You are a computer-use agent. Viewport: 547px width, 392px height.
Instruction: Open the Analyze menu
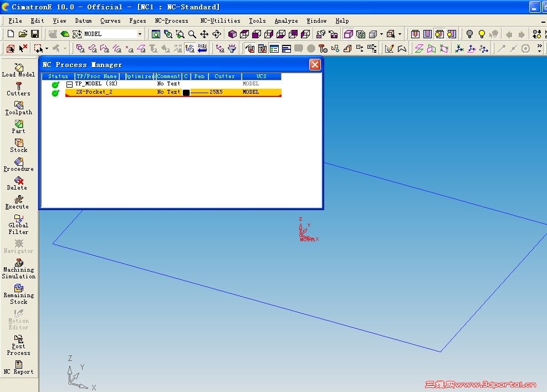coord(286,21)
